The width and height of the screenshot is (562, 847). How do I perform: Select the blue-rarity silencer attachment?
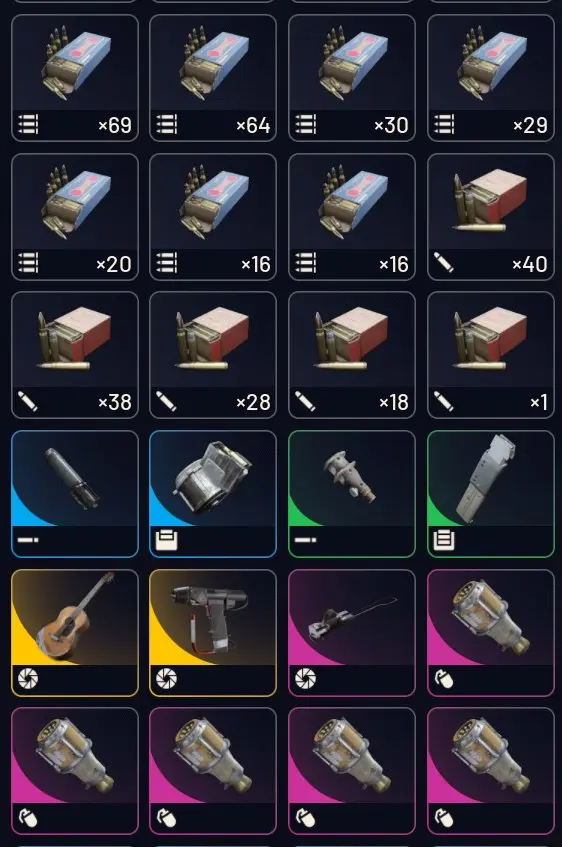[75, 494]
